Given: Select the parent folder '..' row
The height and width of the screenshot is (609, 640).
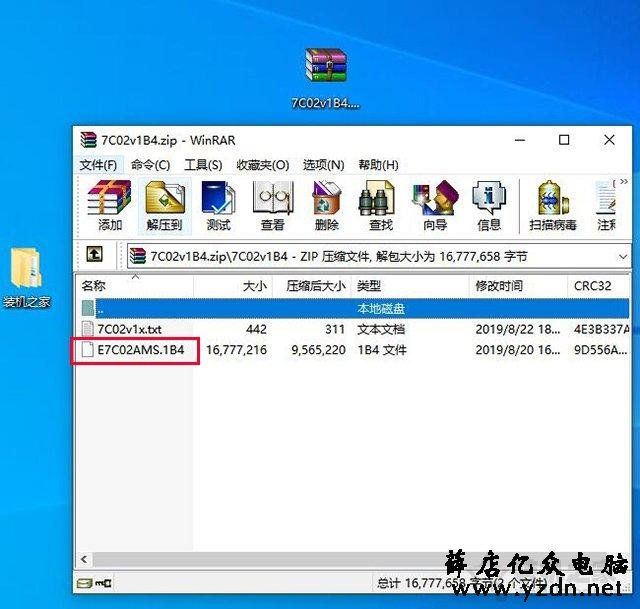Looking at the screenshot, I should tap(354, 308).
